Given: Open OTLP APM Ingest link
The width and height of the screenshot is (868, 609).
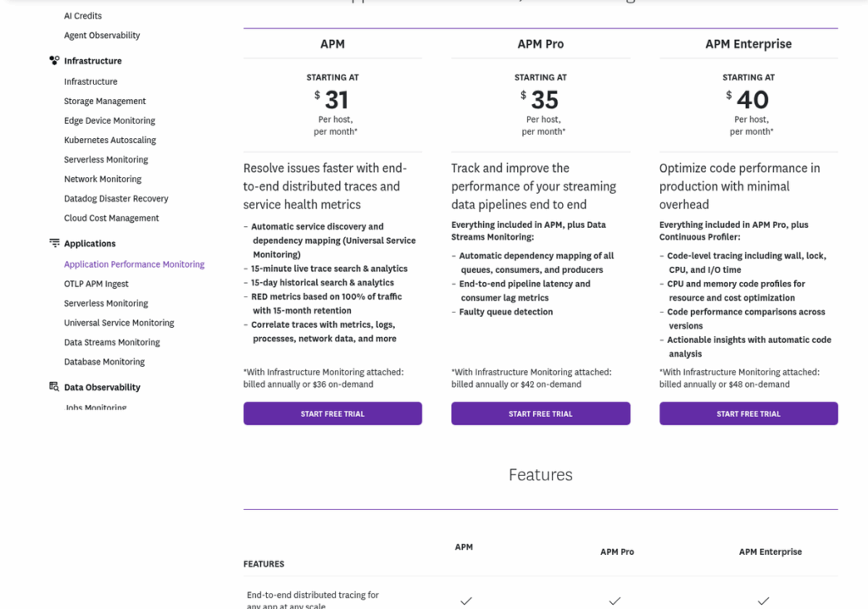Looking at the screenshot, I should tap(97, 284).
